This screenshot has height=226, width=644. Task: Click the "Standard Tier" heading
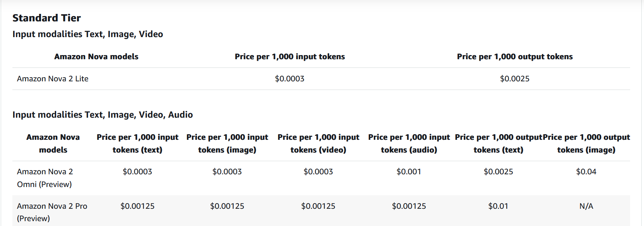47,18
